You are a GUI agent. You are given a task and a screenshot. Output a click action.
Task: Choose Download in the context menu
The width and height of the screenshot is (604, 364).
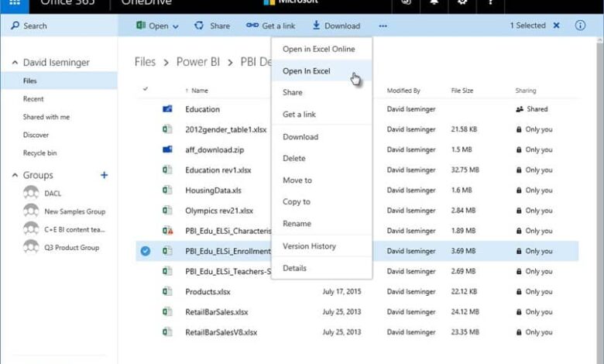(x=321, y=137)
